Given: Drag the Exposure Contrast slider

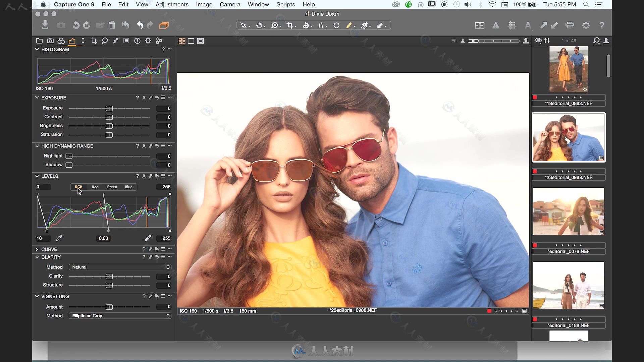Looking at the screenshot, I should (109, 117).
